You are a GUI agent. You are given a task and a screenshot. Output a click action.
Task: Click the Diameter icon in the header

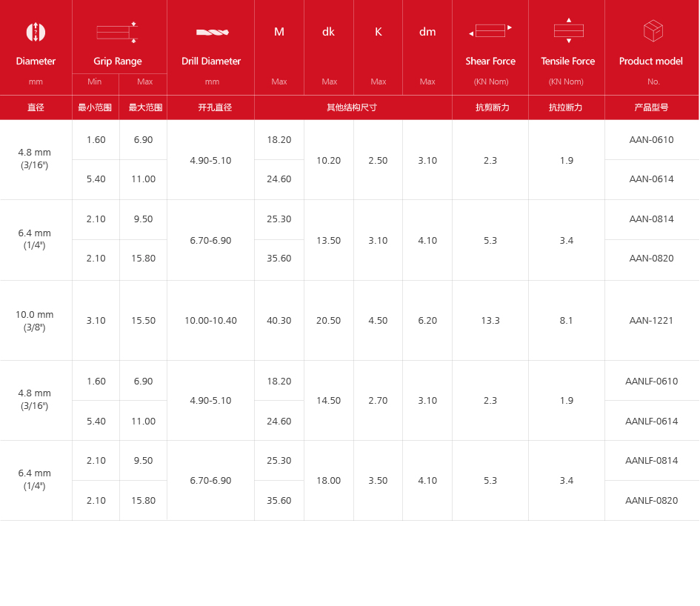click(x=36, y=32)
